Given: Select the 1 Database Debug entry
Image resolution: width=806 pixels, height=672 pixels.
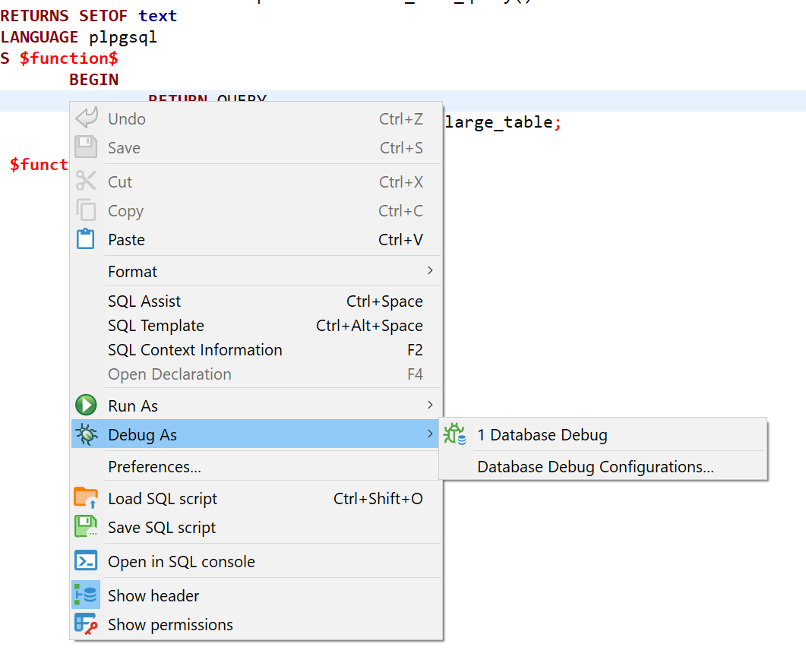Looking at the screenshot, I should (542, 434).
